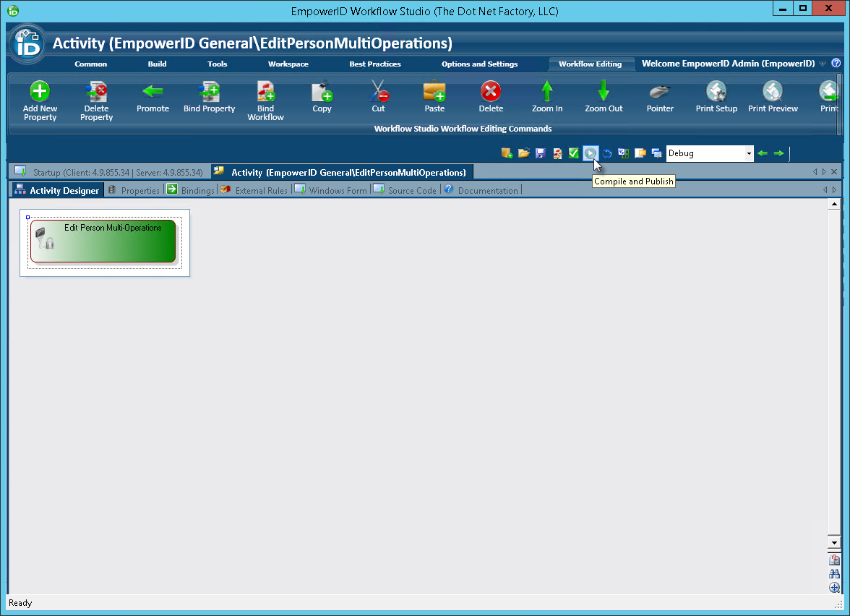Viewport: 850px width, 616px height.
Task: Click the Save icon in the small toolbar
Action: point(540,153)
